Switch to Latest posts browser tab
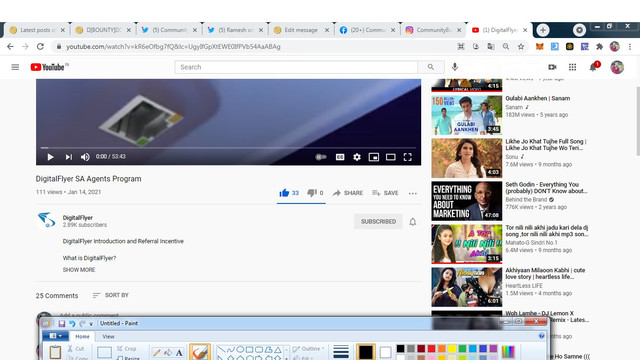The width and height of the screenshot is (640, 360). [x=37, y=30]
